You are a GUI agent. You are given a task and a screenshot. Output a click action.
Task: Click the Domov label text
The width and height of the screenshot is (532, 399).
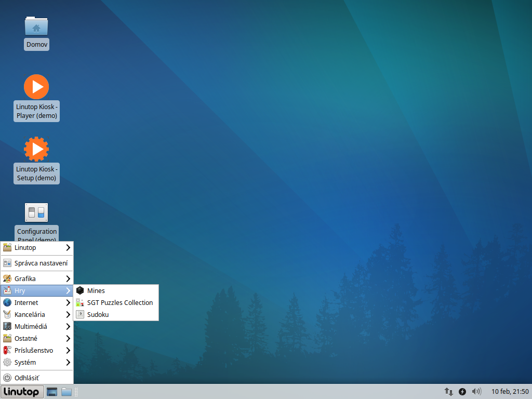pyautogui.click(x=37, y=45)
